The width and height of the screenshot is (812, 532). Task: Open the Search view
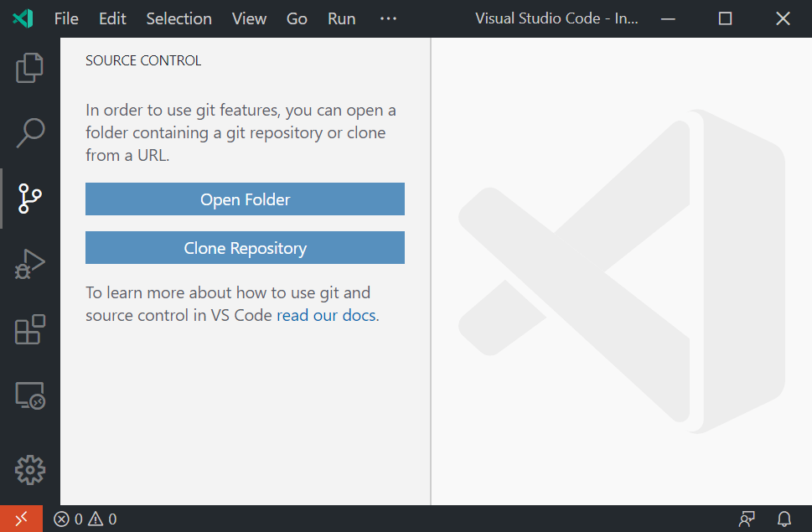click(x=30, y=132)
